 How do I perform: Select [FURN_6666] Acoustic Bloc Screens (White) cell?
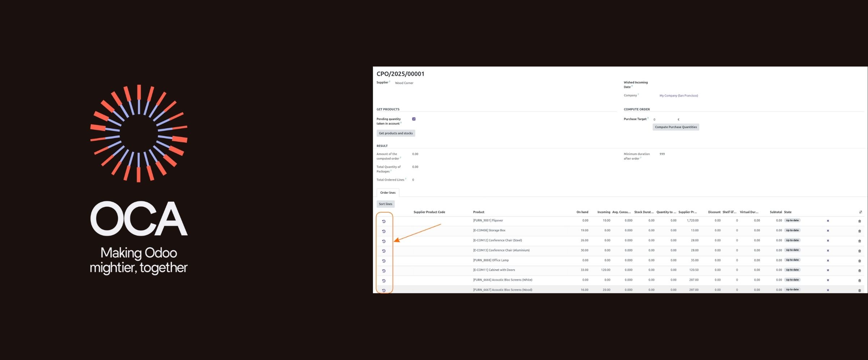503,280
